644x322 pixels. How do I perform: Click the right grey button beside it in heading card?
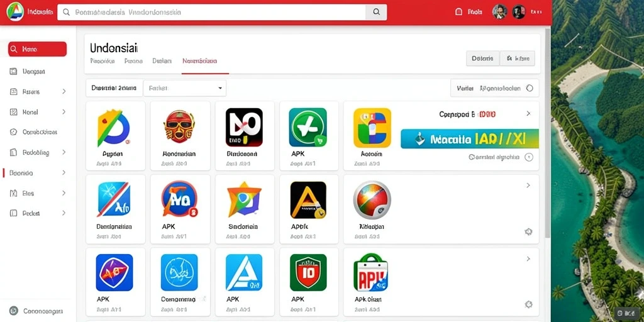[x=518, y=58]
